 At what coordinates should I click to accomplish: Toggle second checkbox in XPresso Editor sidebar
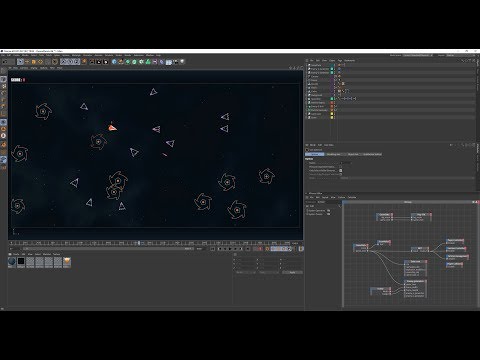pyautogui.click(x=329, y=214)
